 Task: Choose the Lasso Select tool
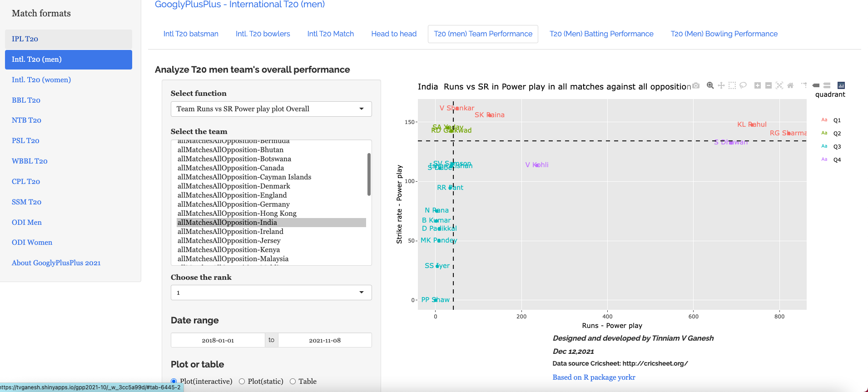pos(743,85)
